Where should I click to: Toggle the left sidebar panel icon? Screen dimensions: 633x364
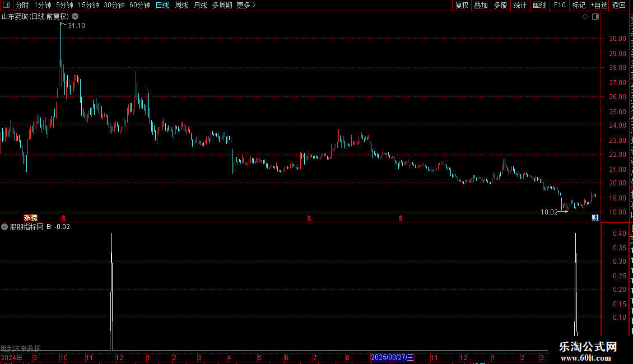click(x=6, y=5)
